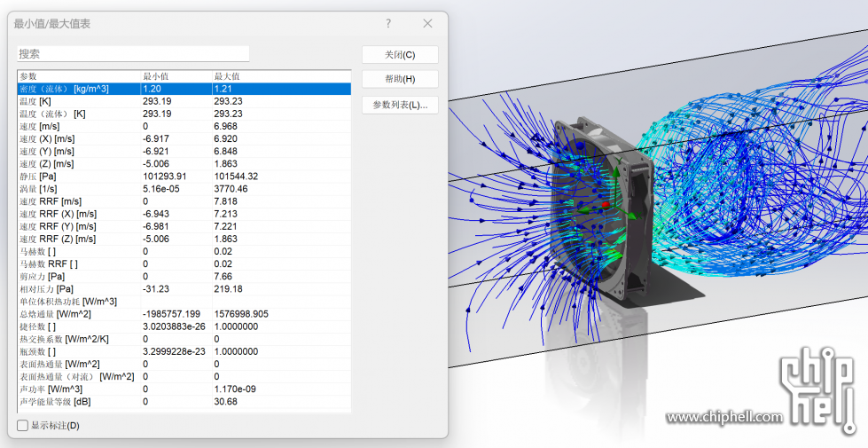Click the -1985757.199 enthalpy flux minimum
The image size is (868, 448).
(172, 314)
